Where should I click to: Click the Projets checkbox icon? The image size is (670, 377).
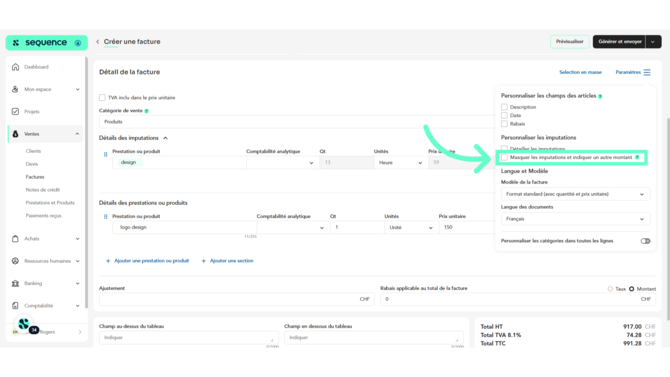coord(15,112)
